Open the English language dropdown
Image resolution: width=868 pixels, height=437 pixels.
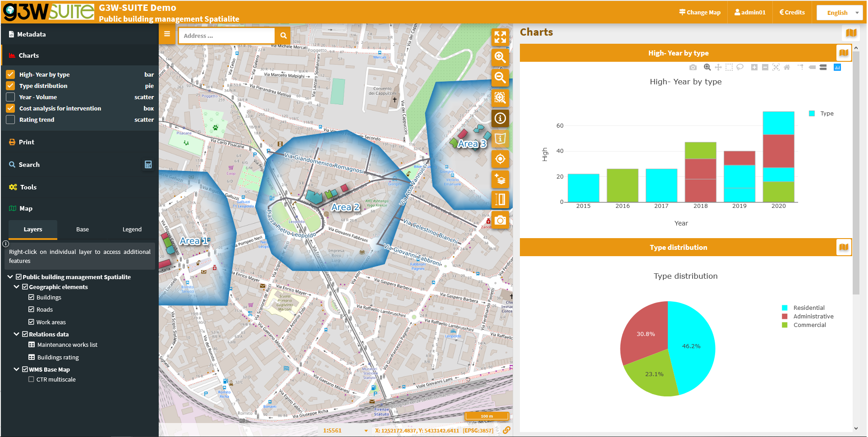[840, 13]
